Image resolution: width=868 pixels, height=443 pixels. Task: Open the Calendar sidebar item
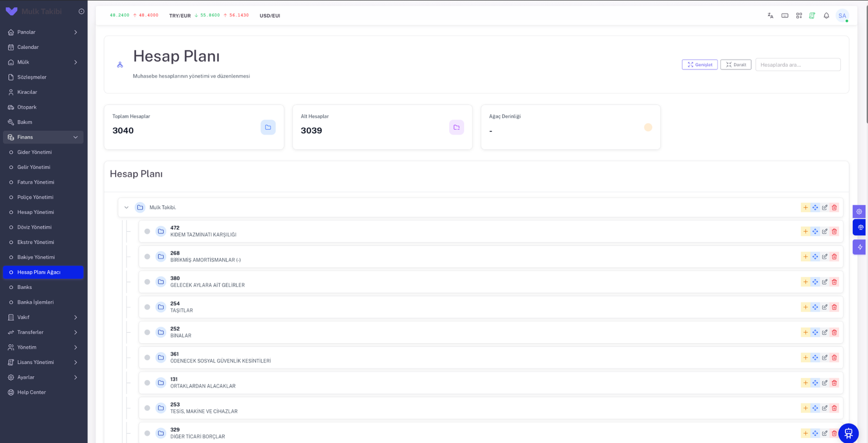coord(43,47)
